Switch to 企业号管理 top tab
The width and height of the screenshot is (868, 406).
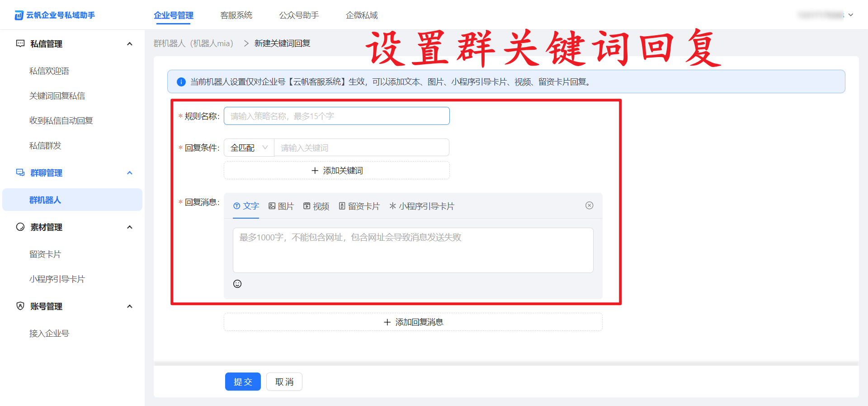[174, 15]
